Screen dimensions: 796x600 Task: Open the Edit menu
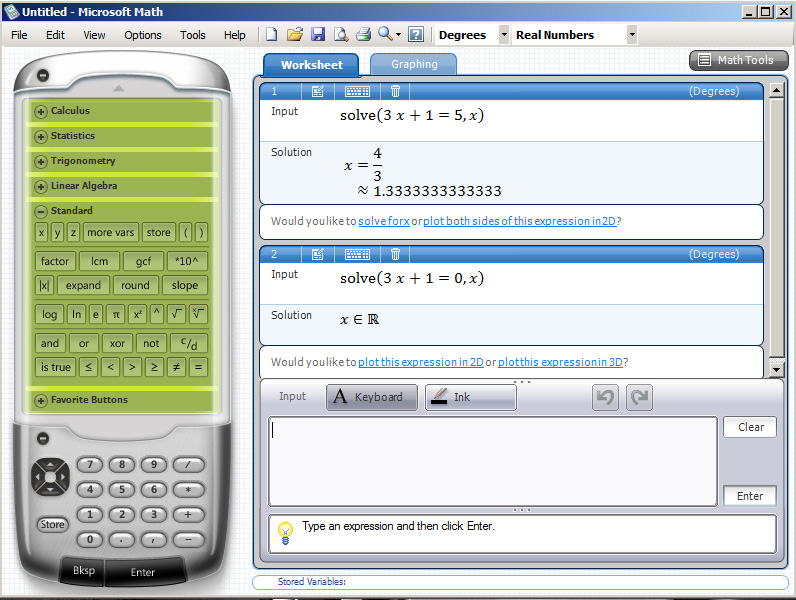[55, 35]
